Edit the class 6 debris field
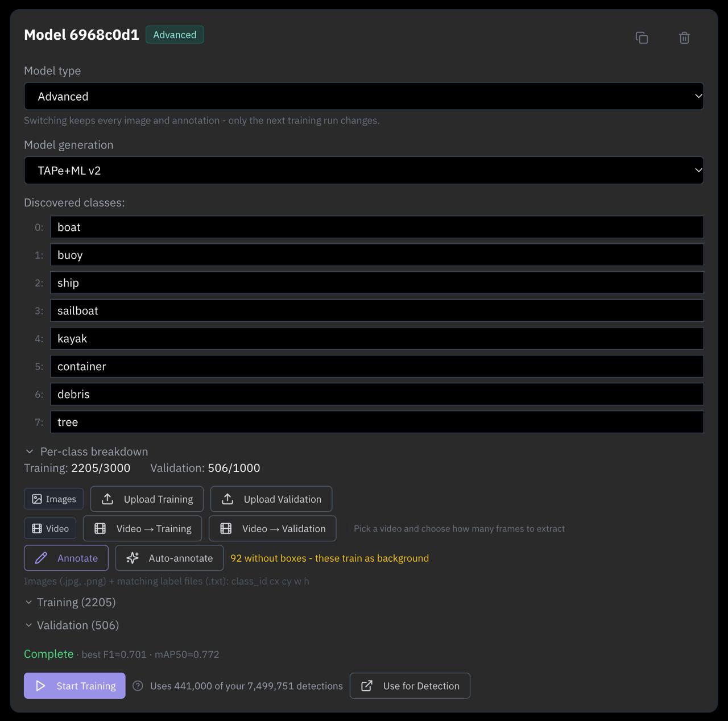Viewport: 728px width, 721px height. pos(377,394)
